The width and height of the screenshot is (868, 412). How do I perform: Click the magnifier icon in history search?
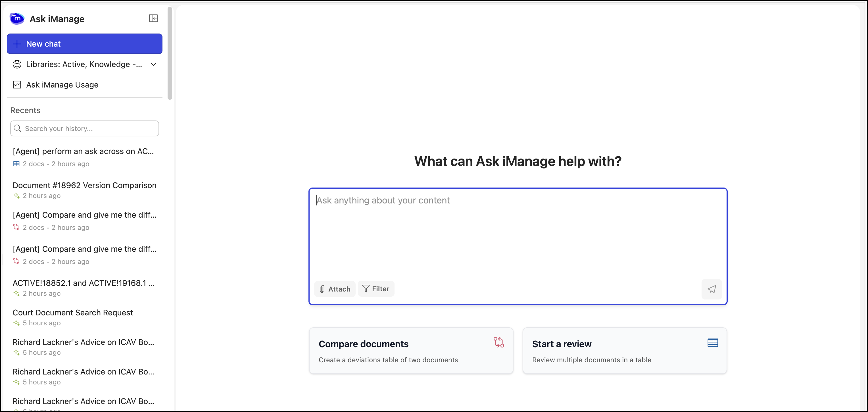18,128
